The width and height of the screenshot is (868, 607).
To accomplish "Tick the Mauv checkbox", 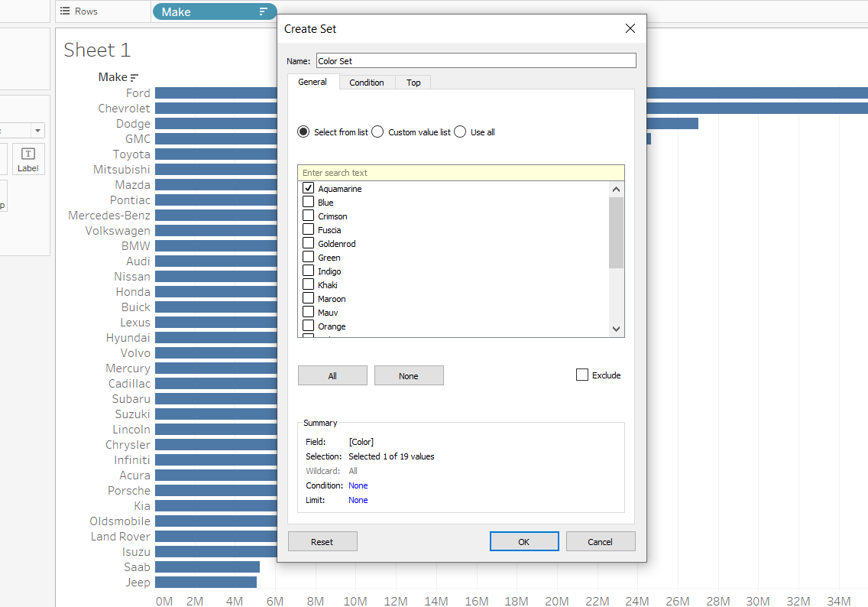I will (x=309, y=313).
